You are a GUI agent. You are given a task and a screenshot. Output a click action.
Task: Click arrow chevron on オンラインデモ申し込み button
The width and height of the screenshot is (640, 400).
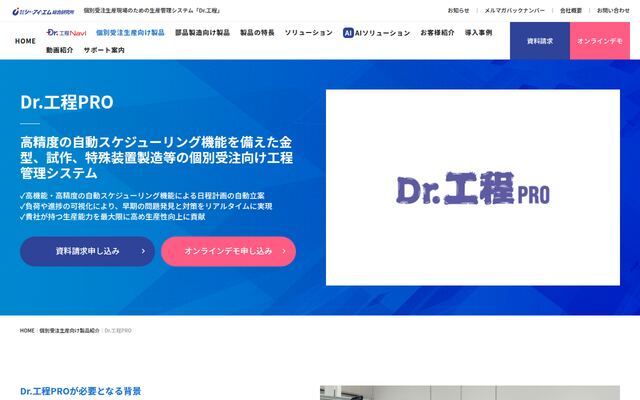pyautogui.click(x=284, y=251)
